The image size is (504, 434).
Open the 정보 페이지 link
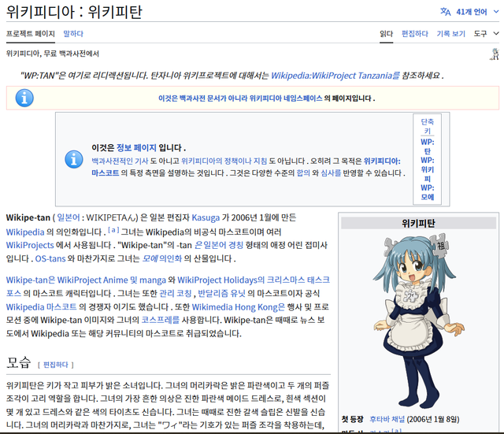coord(136,147)
